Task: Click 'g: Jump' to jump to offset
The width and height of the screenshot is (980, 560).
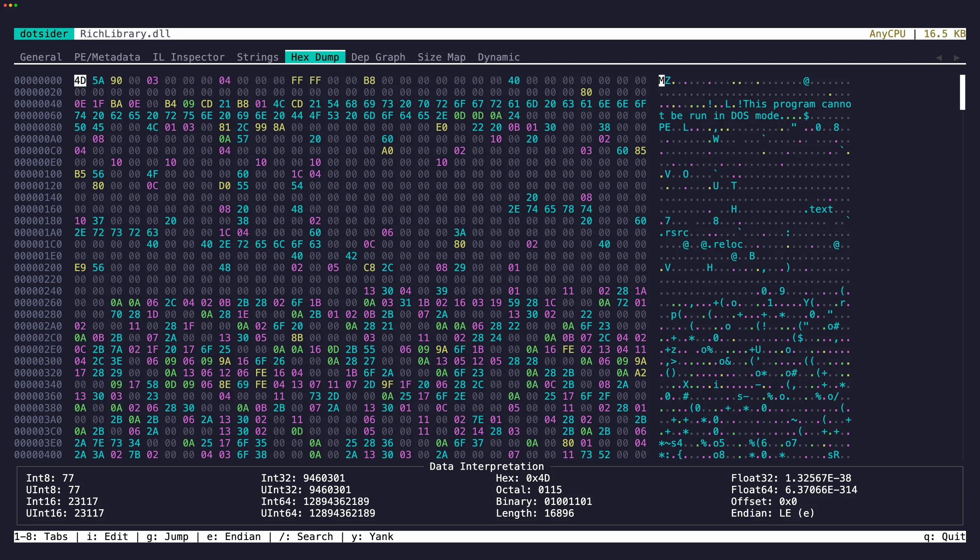Action: click(x=167, y=537)
